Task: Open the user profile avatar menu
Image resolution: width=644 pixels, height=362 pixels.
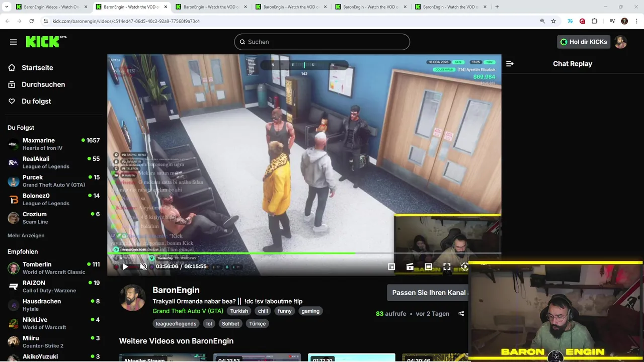Action: pyautogui.click(x=620, y=42)
